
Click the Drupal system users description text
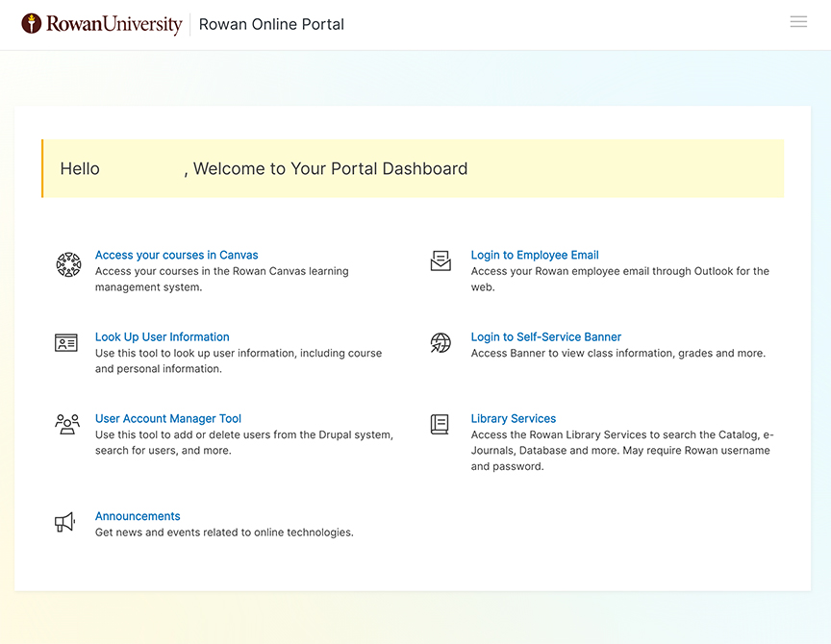point(243,442)
